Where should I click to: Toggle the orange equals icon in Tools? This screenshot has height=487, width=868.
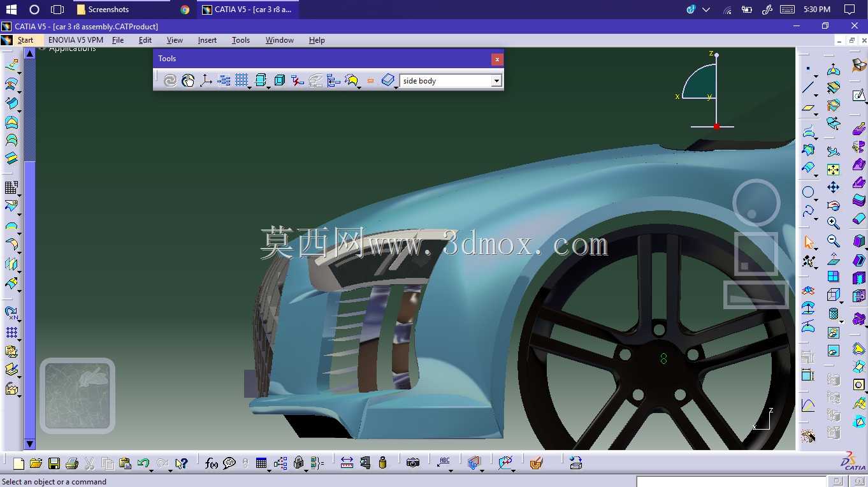[370, 81]
